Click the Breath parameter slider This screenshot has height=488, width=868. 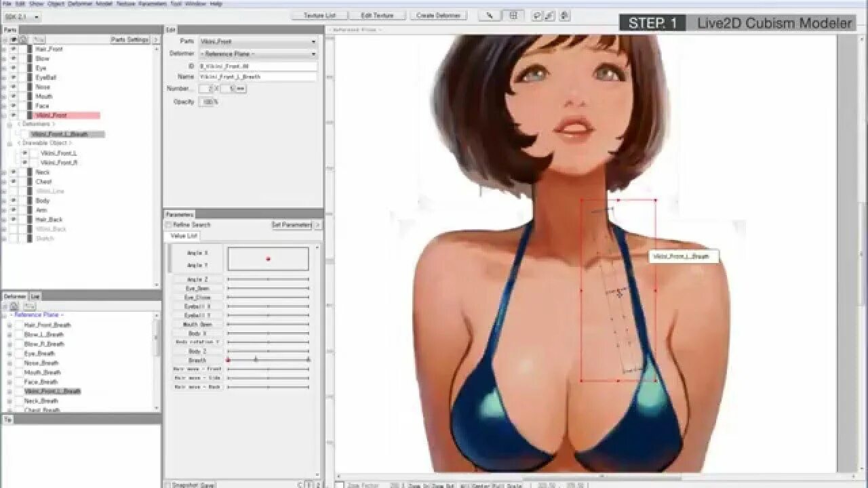pyautogui.click(x=268, y=360)
